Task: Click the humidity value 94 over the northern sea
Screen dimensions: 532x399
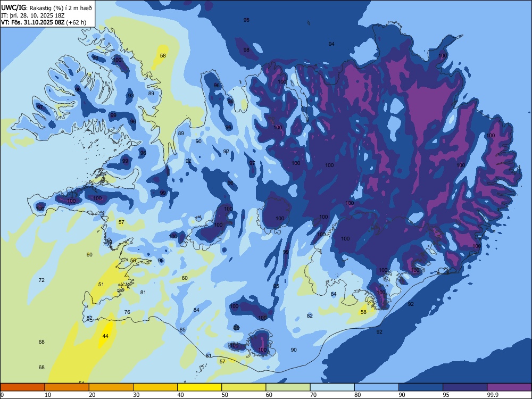Action: [x=331, y=44]
